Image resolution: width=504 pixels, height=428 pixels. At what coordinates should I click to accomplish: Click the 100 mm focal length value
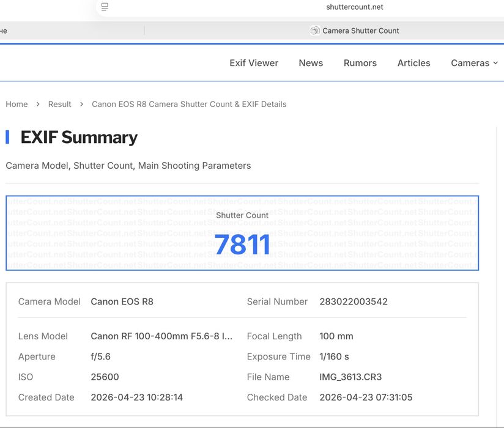click(x=336, y=336)
